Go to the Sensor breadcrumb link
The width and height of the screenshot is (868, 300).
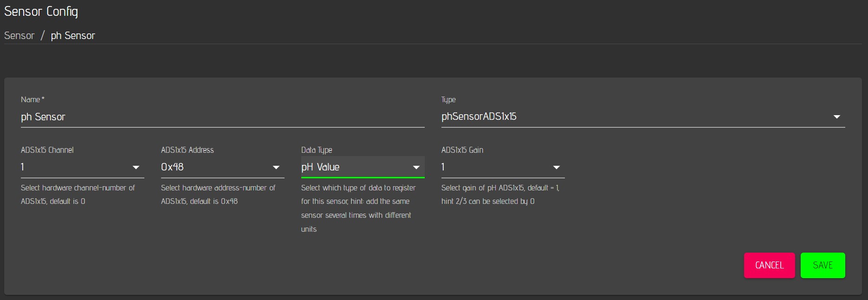[x=19, y=36]
